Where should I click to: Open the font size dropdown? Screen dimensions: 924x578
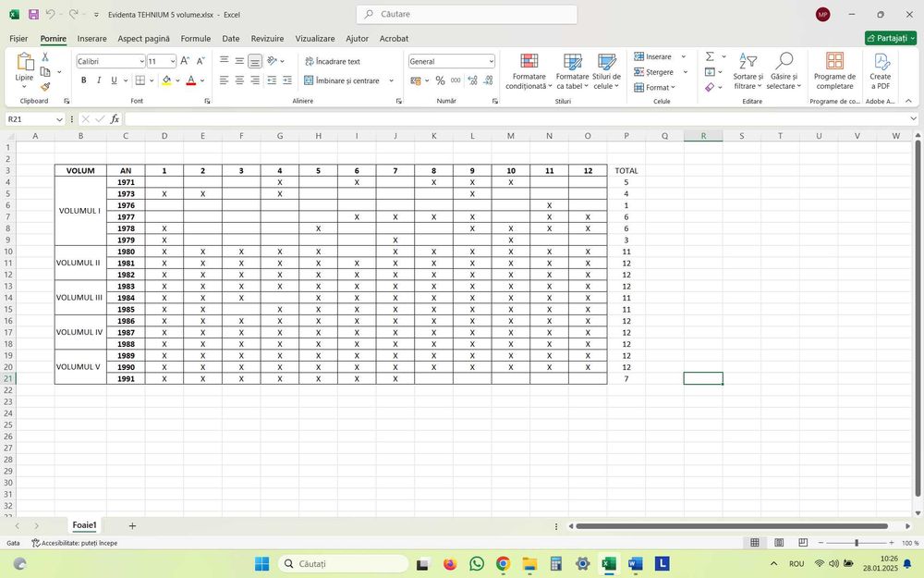click(x=173, y=61)
